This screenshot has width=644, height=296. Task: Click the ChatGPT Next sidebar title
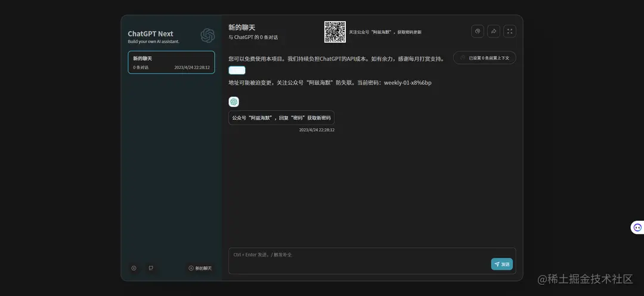click(x=150, y=33)
